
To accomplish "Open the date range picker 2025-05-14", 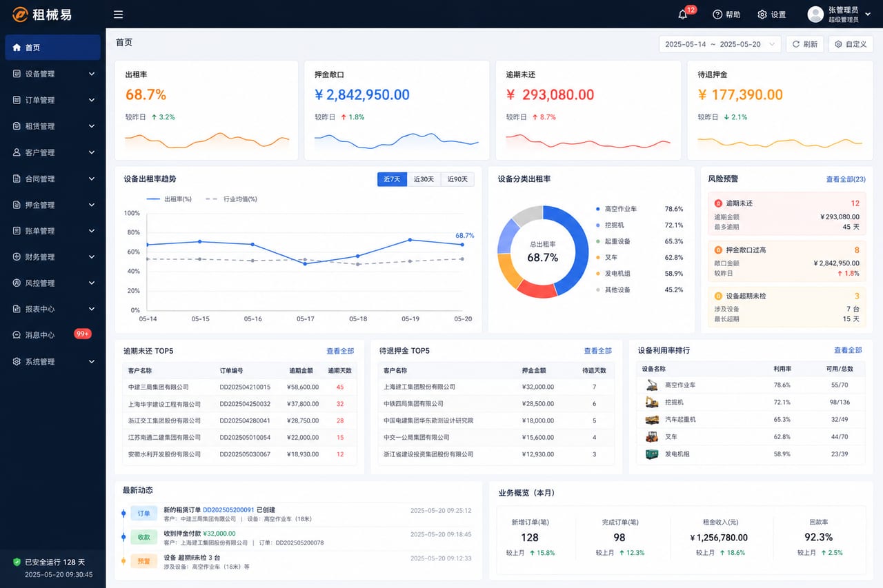I will 720,44.
